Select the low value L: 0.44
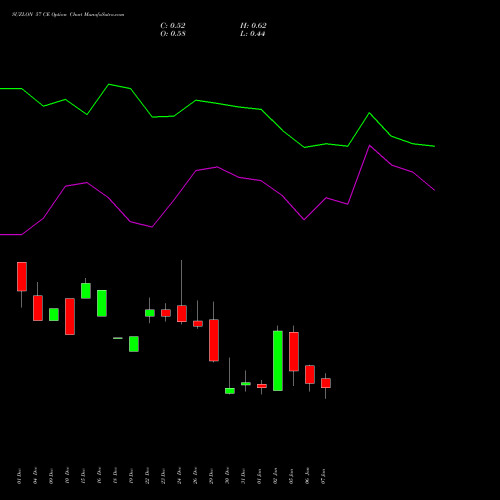This screenshot has height=500, width=500. 252,34
